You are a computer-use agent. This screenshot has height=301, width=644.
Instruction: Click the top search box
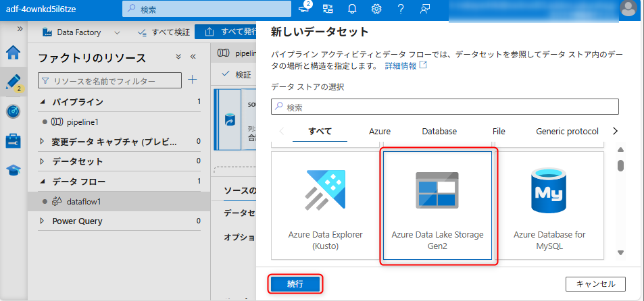tap(207, 9)
